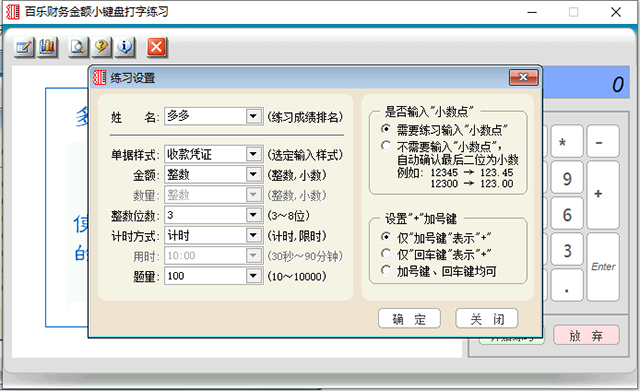Click the preview magnifier toolbar icon

point(78,47)
